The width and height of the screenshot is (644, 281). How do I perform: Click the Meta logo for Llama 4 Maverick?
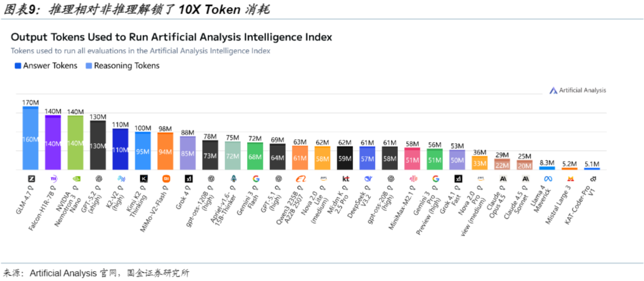tap(548, 179)
